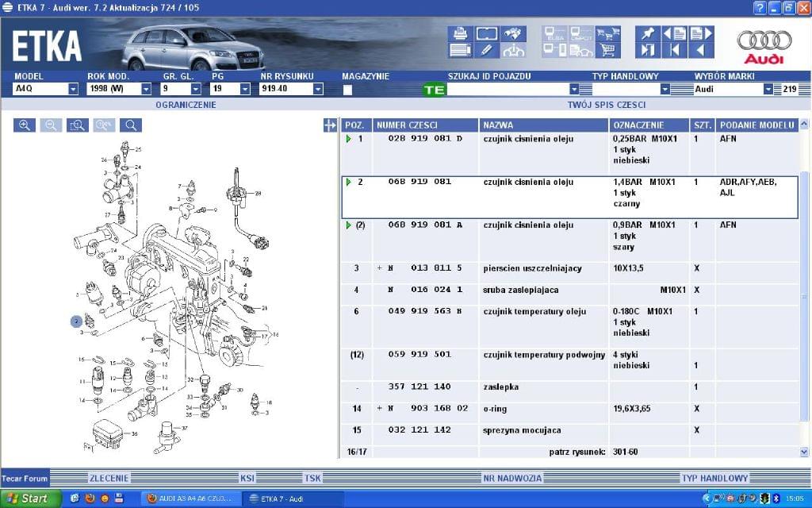Select the sprezyna mocujaca row name
Image resolution: width=812 pixels, height=508 pixels.
(x=522, y=431)
